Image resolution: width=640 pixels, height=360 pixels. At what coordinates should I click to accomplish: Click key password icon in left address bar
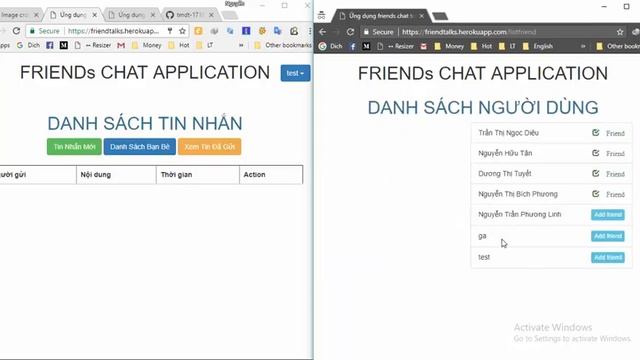170,31
